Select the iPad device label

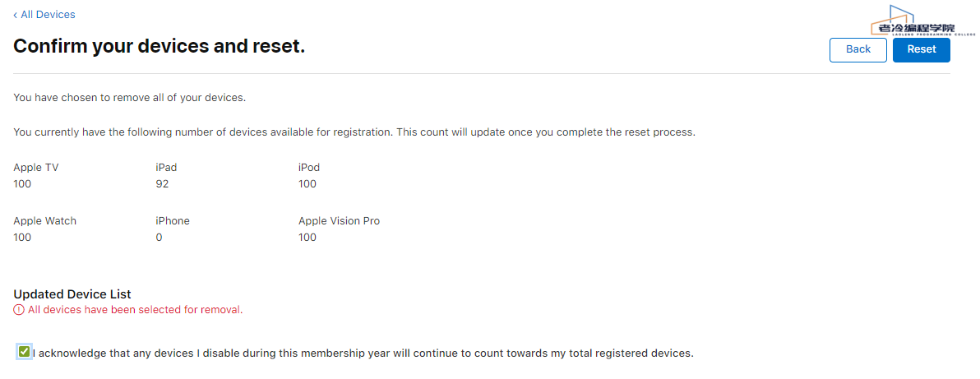coord(166,168)
